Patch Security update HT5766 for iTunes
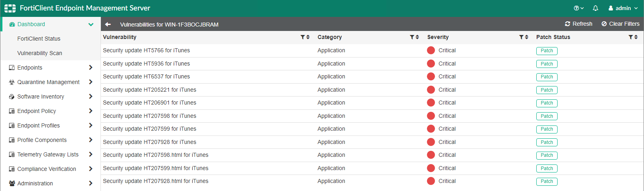 (547, 51)
